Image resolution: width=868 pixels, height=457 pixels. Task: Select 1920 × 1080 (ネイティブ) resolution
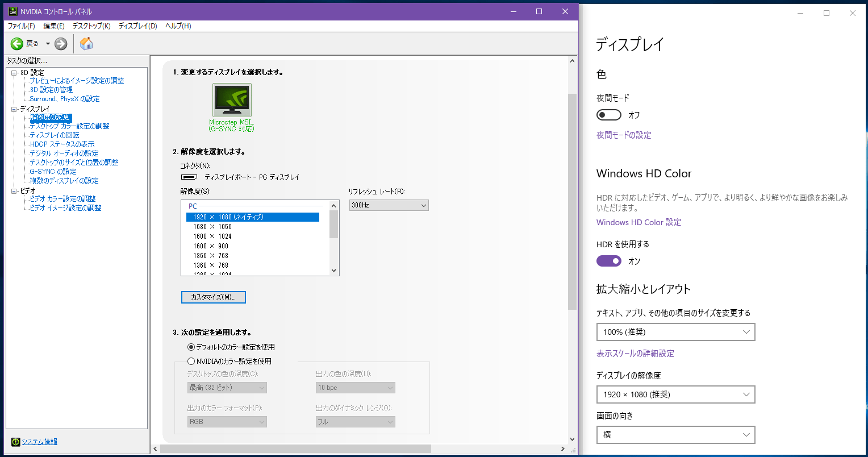pyautogui.click(x=253, y=217)
